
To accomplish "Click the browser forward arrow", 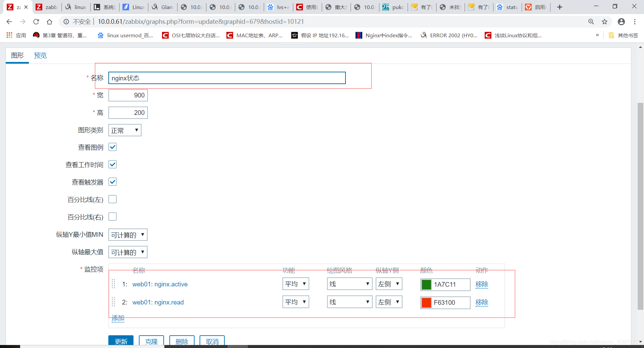I will pos(22,21).
